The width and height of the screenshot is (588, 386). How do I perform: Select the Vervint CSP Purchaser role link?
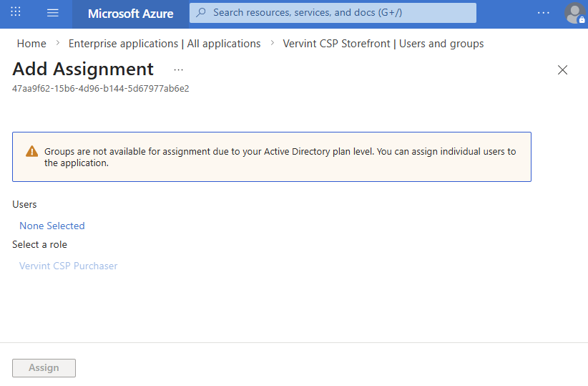pyautogui.click(x=68, y=266)
